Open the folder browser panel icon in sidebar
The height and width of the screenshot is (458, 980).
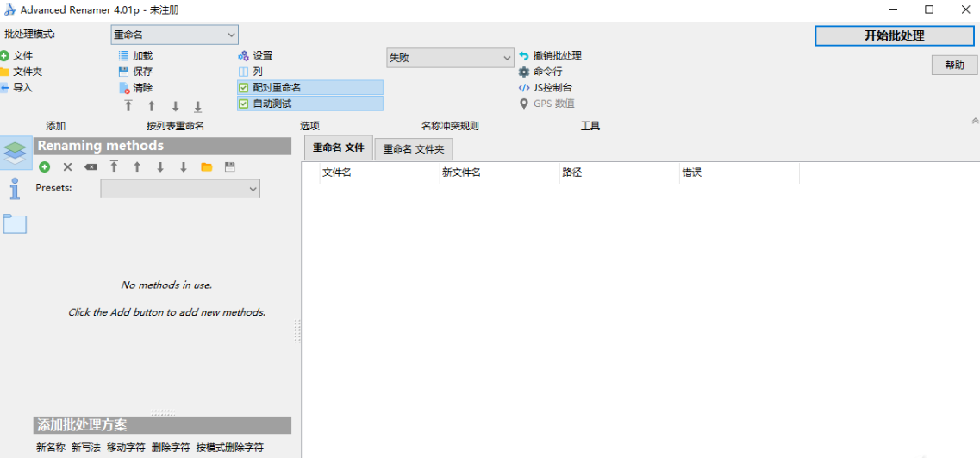(x=15, y=223)
